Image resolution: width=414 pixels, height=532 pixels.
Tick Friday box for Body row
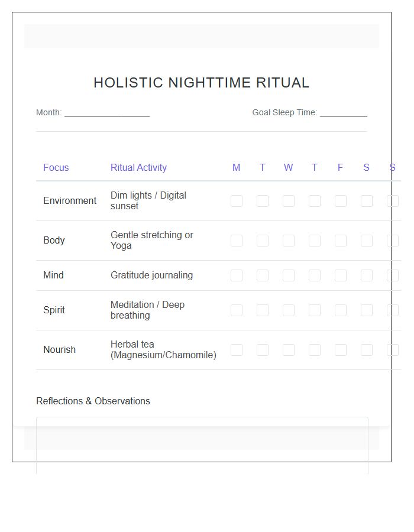pos(340,241)
